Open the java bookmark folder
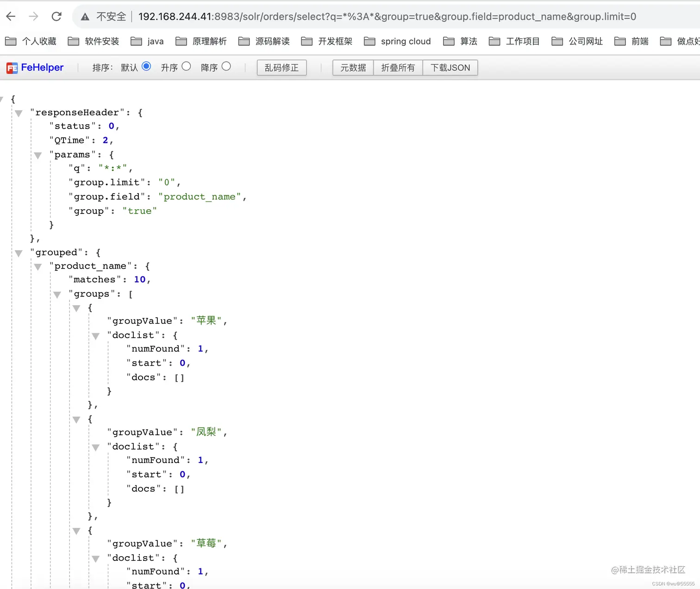The height and width of the screenshot is (589, 700). point(147,41)
